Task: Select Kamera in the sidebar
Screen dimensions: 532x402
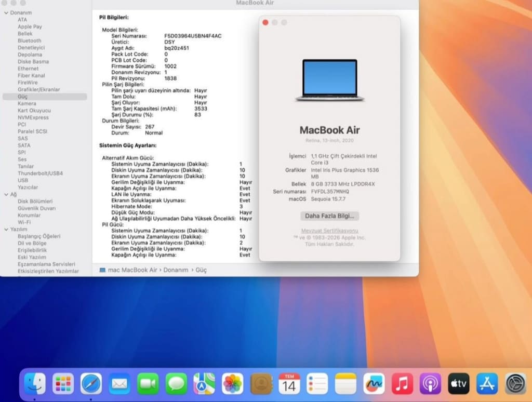Action: 27,103
